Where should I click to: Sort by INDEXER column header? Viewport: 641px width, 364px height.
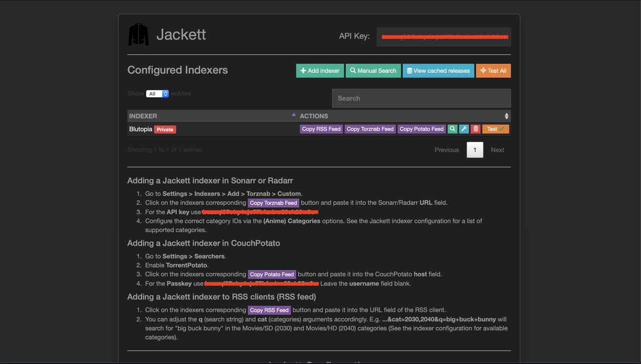pyautogui.click(x=212, y=116)
